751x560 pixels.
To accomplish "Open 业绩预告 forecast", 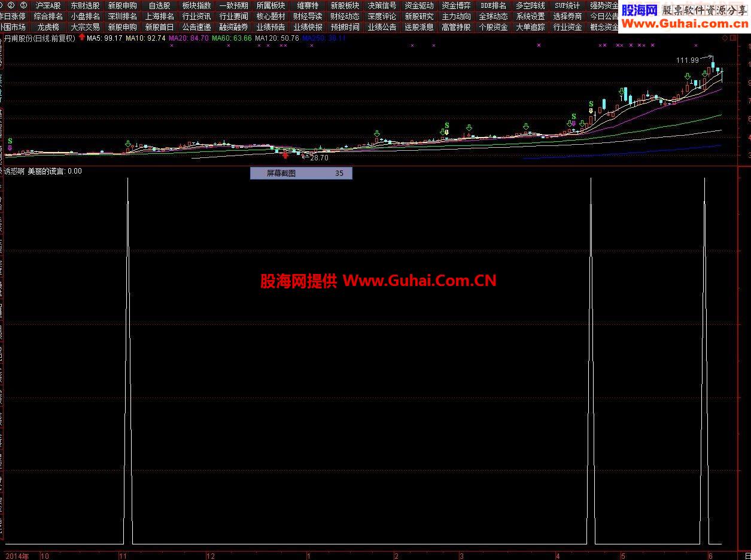I will pyautogui.click(x=271, y=27).
